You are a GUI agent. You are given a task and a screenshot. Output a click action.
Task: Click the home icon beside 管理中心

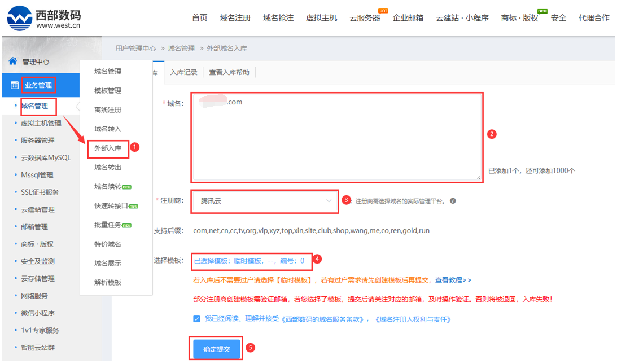pos(12,61)
